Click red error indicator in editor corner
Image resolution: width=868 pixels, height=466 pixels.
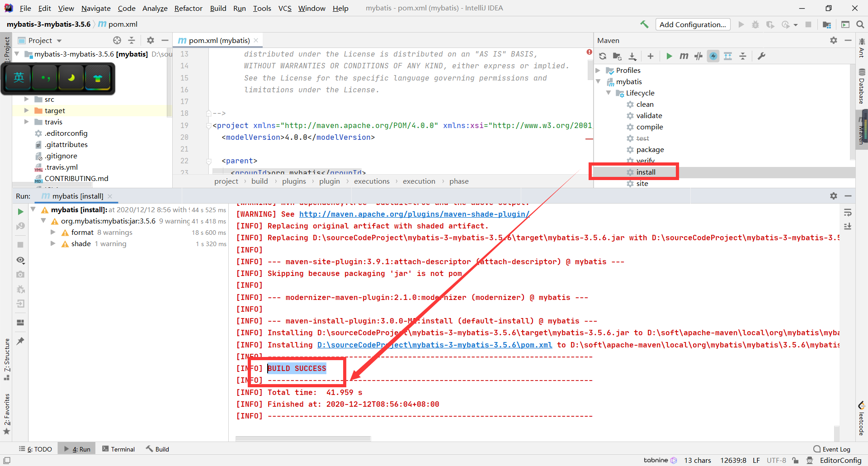(x=589, y=52)
